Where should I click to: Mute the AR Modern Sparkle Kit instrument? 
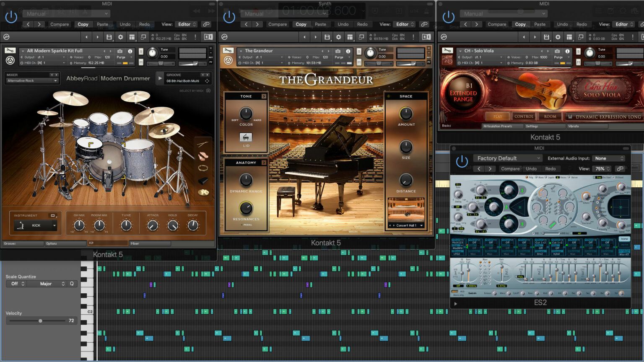(x=141, y=62)
